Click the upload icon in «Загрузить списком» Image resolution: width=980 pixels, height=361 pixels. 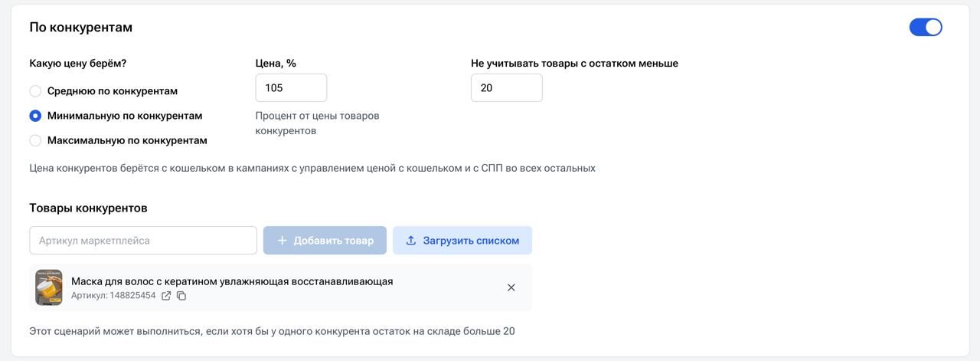[x=411, y=241]
